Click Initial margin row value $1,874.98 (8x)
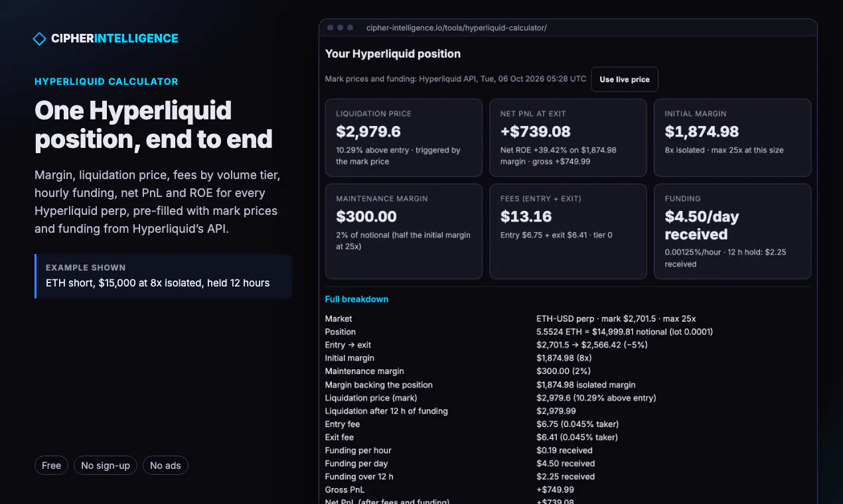The image size is (843, 504). [564, 358]
